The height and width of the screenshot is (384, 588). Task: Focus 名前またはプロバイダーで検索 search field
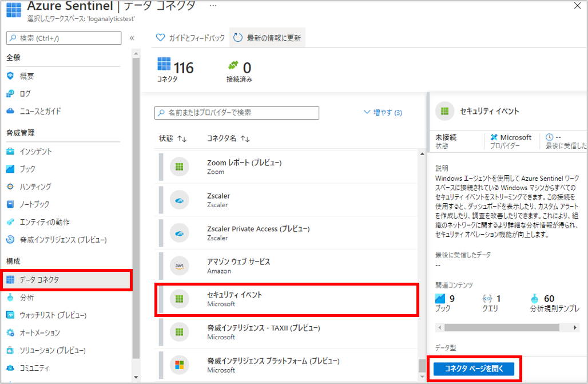tap(237, 113)
